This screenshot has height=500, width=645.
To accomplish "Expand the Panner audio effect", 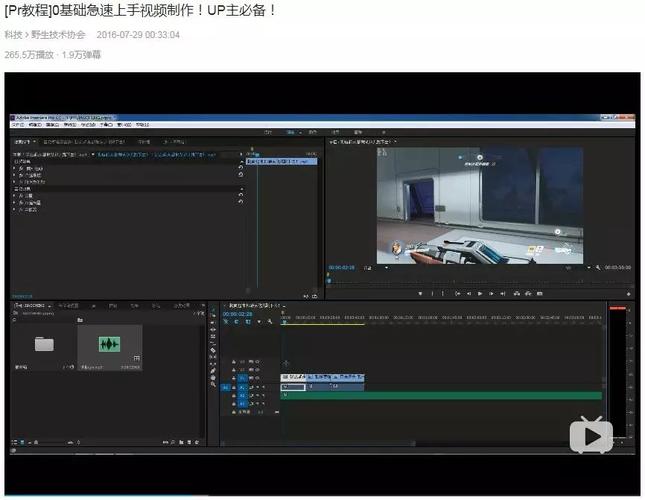I will tap(14, 209).
